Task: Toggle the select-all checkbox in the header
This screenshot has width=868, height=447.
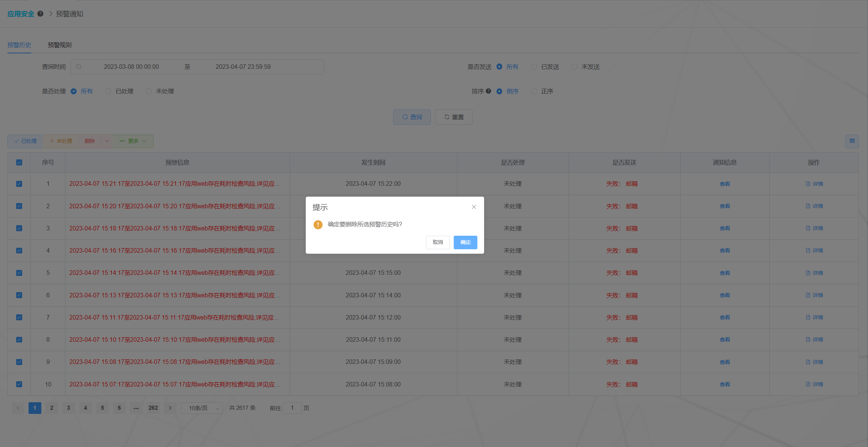Action: 19,162
